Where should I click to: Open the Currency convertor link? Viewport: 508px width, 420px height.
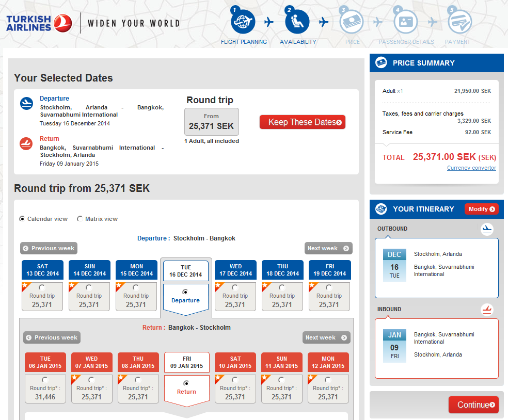(x=471, y=168)
